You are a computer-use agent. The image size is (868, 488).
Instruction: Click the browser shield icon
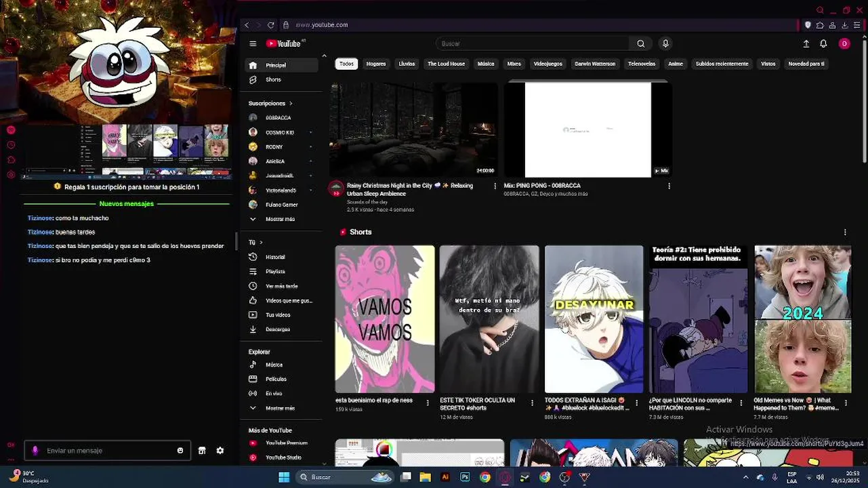[808, 25]
